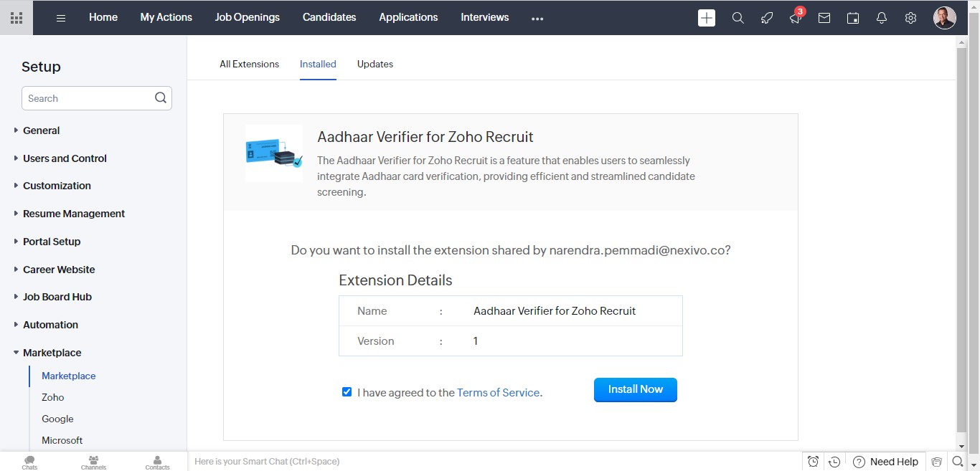
Task: Open the mail envelope icon
Action: (824, 18)
